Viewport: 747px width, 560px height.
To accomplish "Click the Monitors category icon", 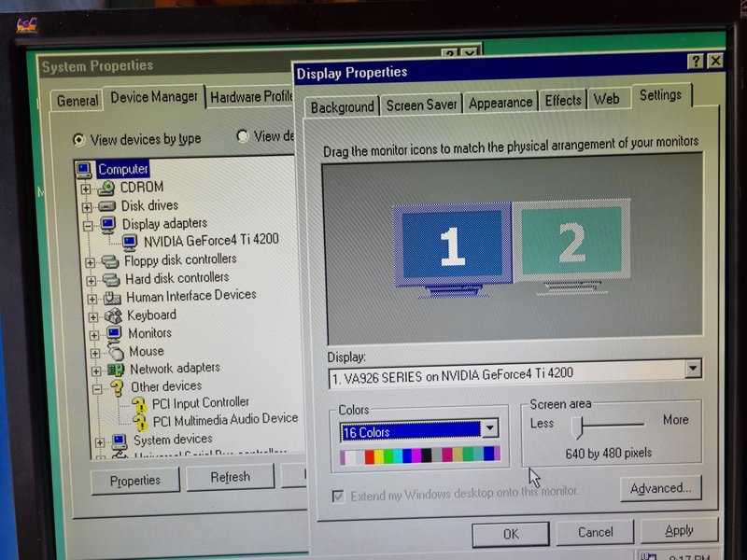I will [114, 334].
